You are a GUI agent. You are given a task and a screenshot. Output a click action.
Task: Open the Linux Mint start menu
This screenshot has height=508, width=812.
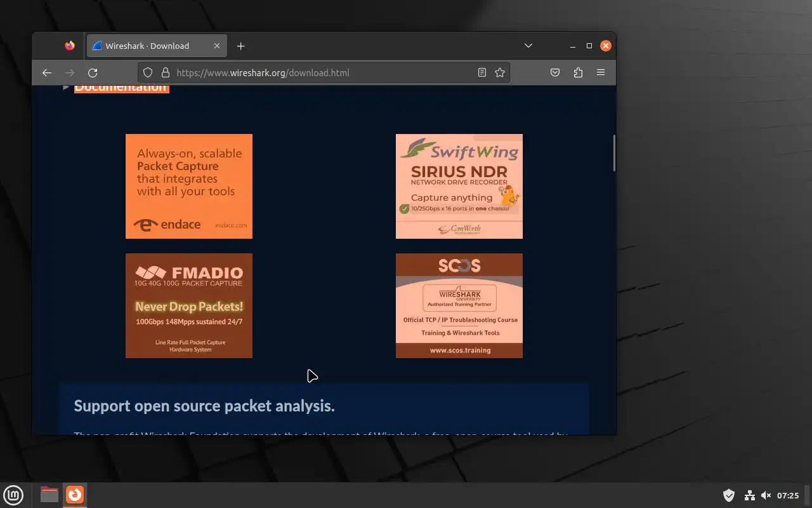(13, 495)
